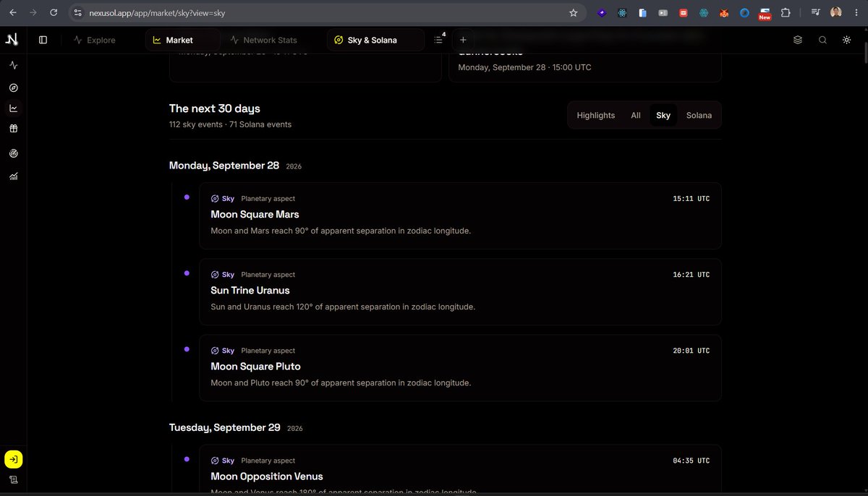Open the Moon Square Mars event
Screen dimensions: 868x496
(x=460, y=215)
